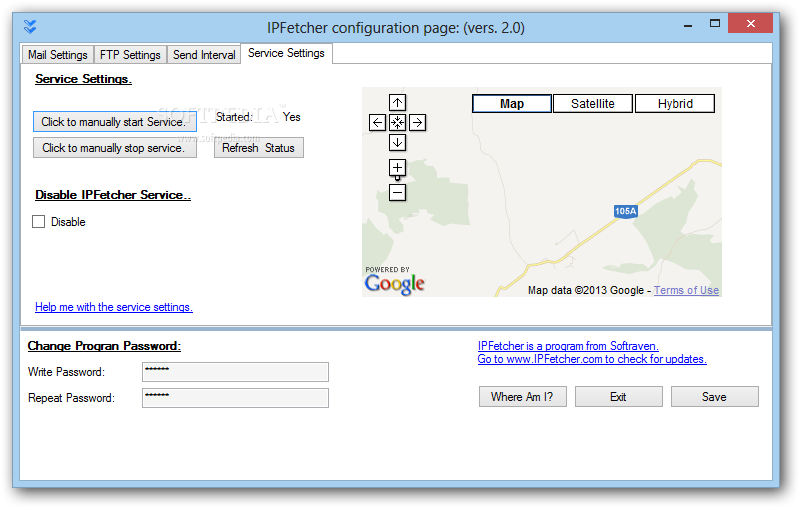This screenshot has width=800, height=508.
Task: Pan the map up with arrow
Action: (x=397, y=103)
